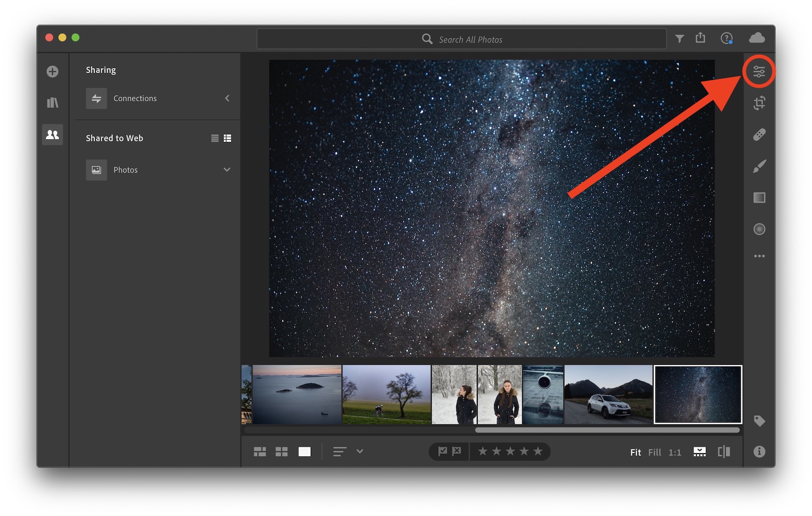
Task: Select the Linear Gradient tool
Action: click(759, 197)
